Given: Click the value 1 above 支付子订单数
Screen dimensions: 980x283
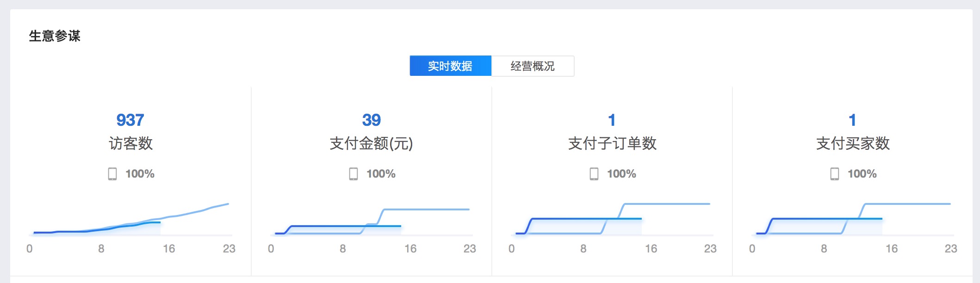Looking at the screenshot, I should (612, 120).
